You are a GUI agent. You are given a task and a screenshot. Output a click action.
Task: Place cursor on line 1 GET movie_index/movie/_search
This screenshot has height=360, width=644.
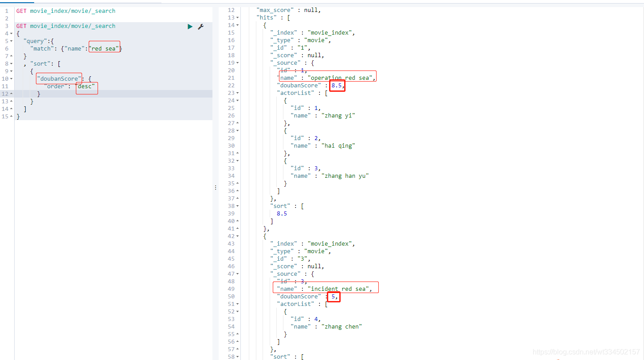pos(66,11)
